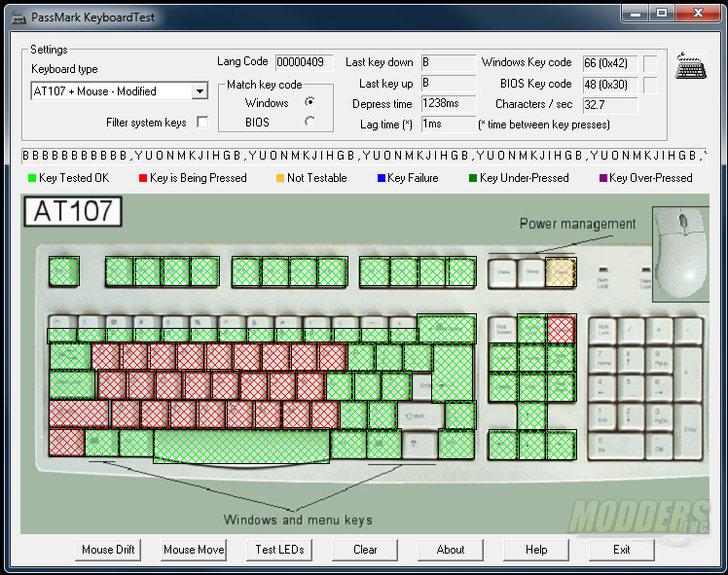Select the Windows match key code radio
Viewport: 728px width, 575px height.
point(310,101)
